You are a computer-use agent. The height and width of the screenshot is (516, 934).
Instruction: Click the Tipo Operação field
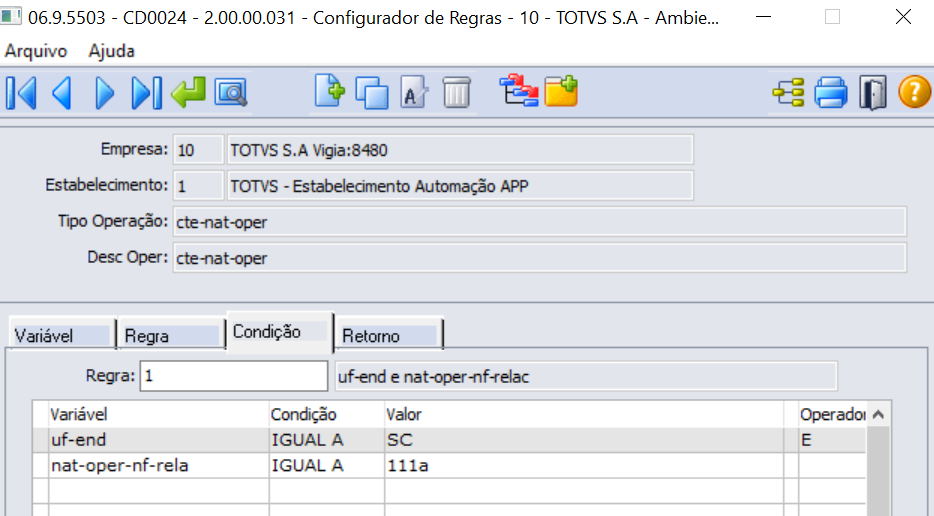(x=540, y=222)
